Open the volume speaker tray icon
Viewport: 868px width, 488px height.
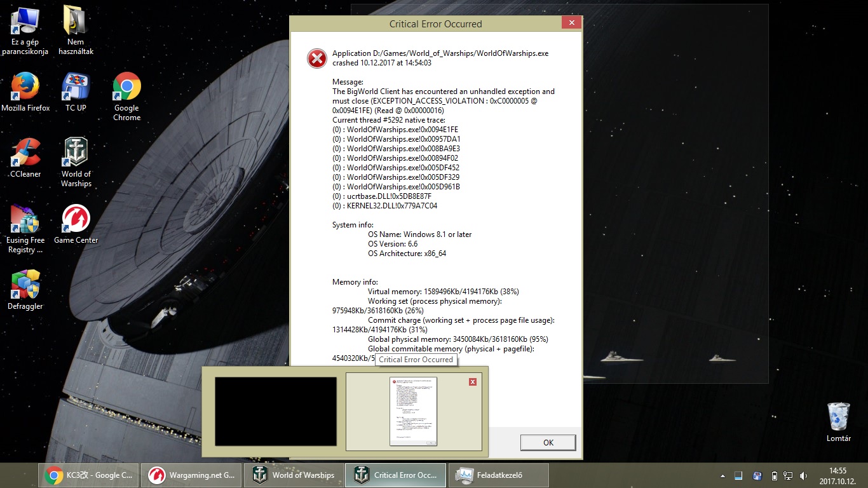pos(804,476)
